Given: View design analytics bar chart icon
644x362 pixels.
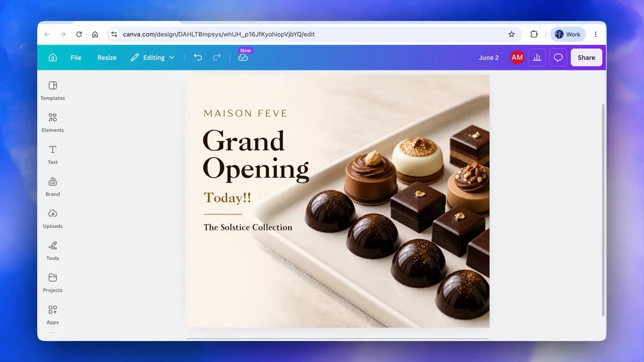Looking at the screenshot, I should click(x=537, y=57).
